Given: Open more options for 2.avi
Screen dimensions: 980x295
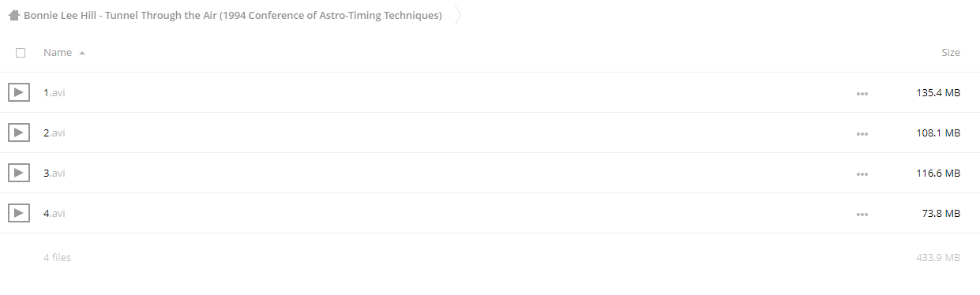Looking at the screenshot, I should tap(862, 133).
